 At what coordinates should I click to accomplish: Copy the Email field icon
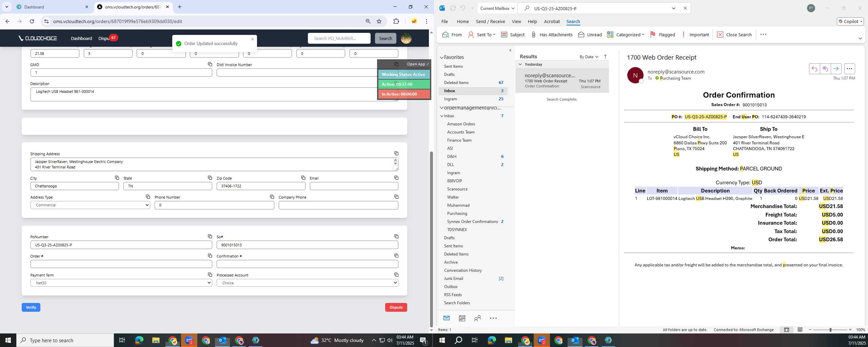coord(396,178)
